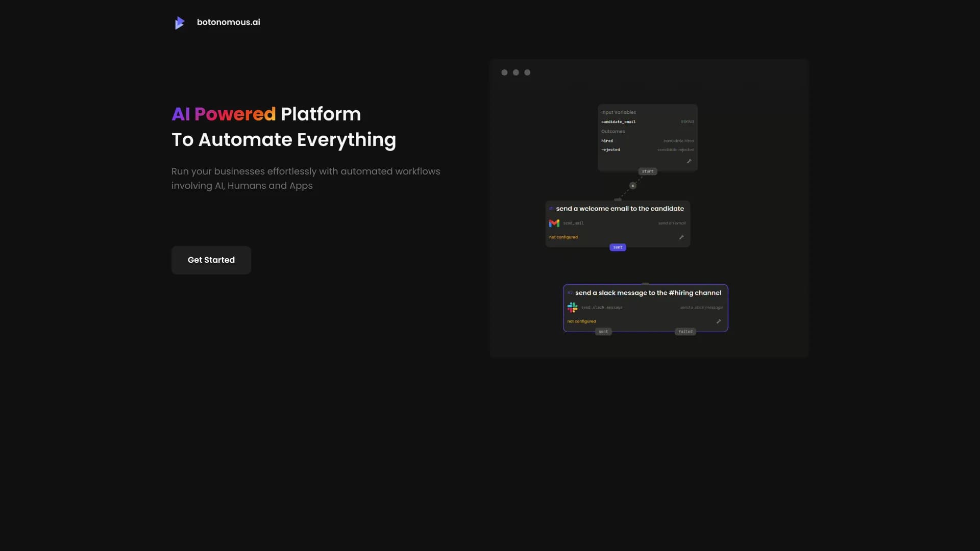The height and width of the screenshot is (551, 980).
Task: Click not configured on the email step
Action: point(563,237)
